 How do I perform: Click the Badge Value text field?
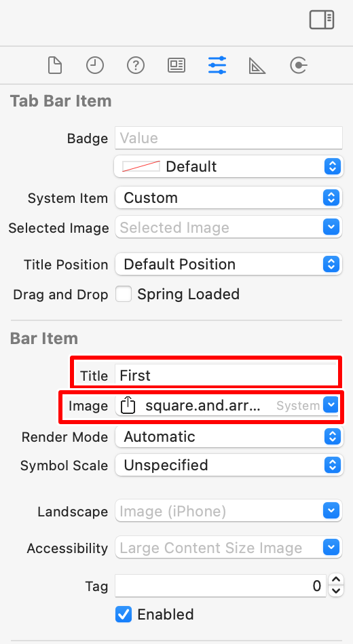click(x=229, y=138)
